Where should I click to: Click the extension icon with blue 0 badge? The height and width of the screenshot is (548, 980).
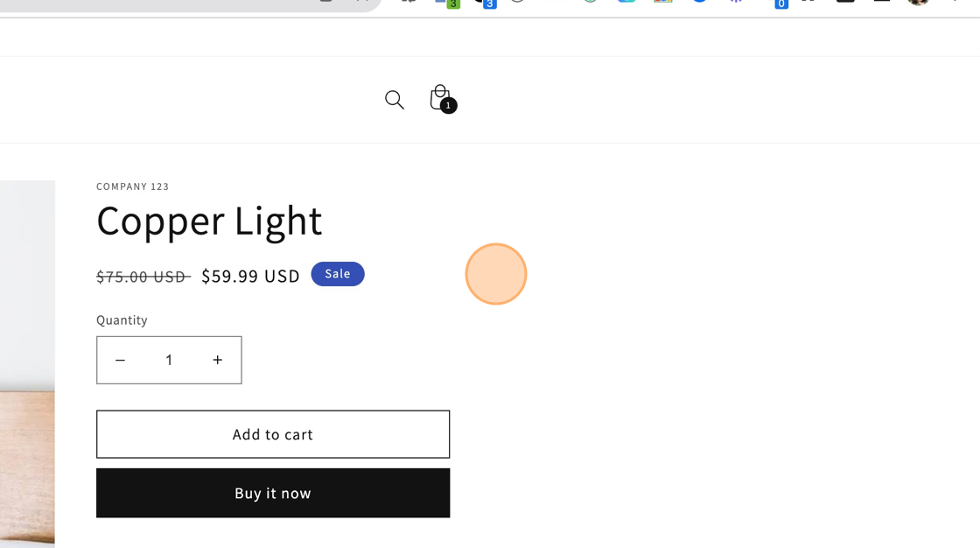coord(778,3)
